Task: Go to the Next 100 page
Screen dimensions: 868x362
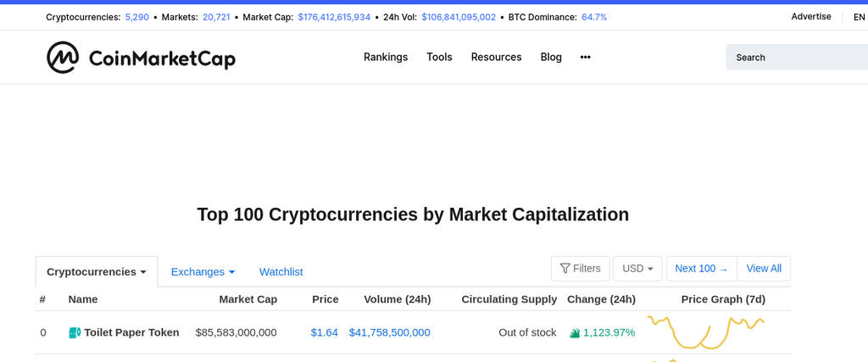Action: [701, 269]
